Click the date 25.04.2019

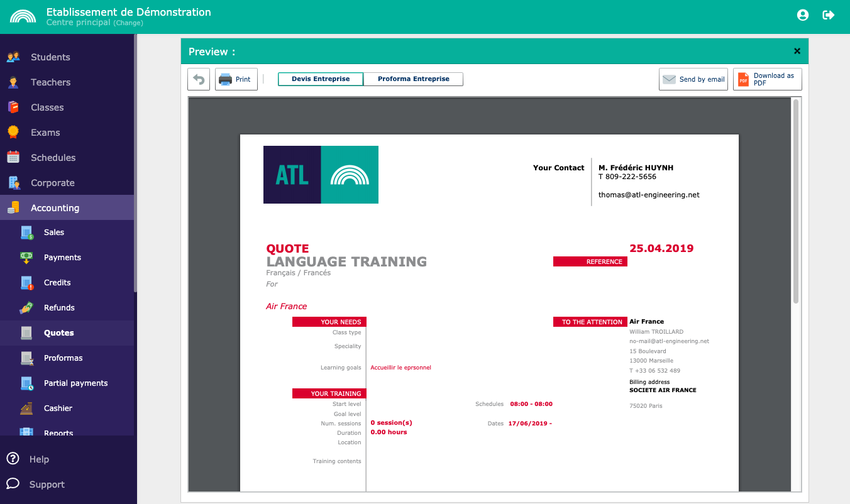pos(661,248)
